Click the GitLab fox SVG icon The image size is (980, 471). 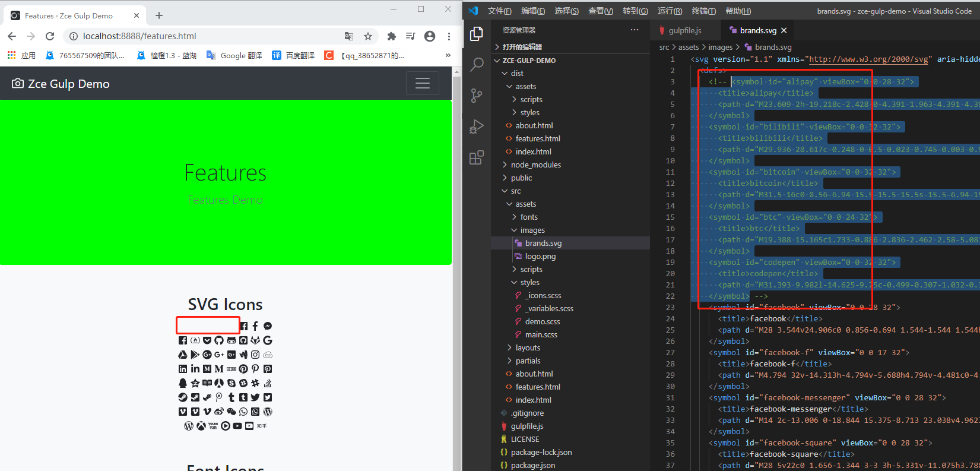pos(255,340)
